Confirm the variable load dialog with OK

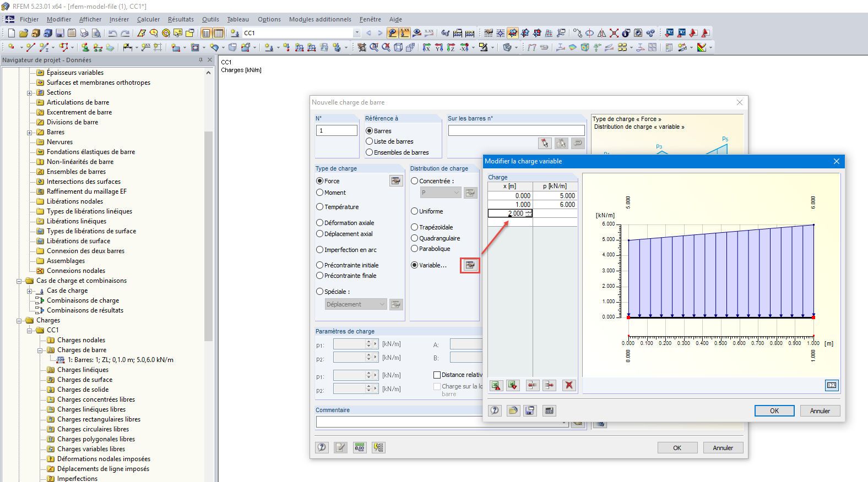774,411
